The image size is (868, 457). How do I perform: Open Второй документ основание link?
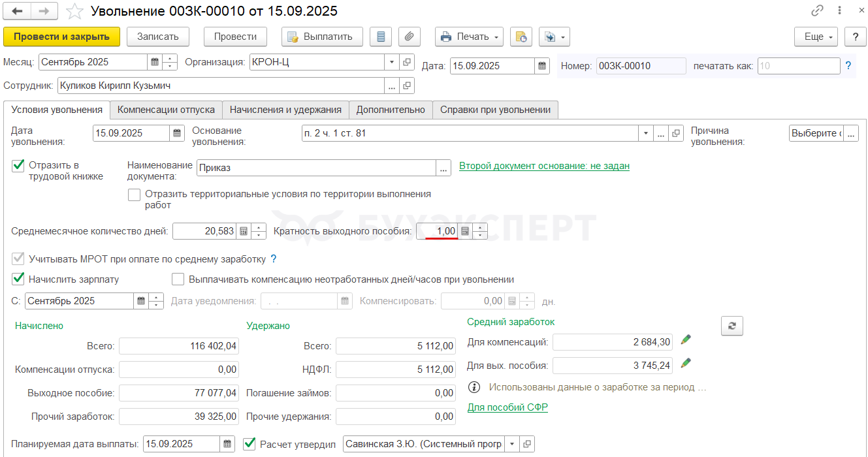click(x=544, y=166)
